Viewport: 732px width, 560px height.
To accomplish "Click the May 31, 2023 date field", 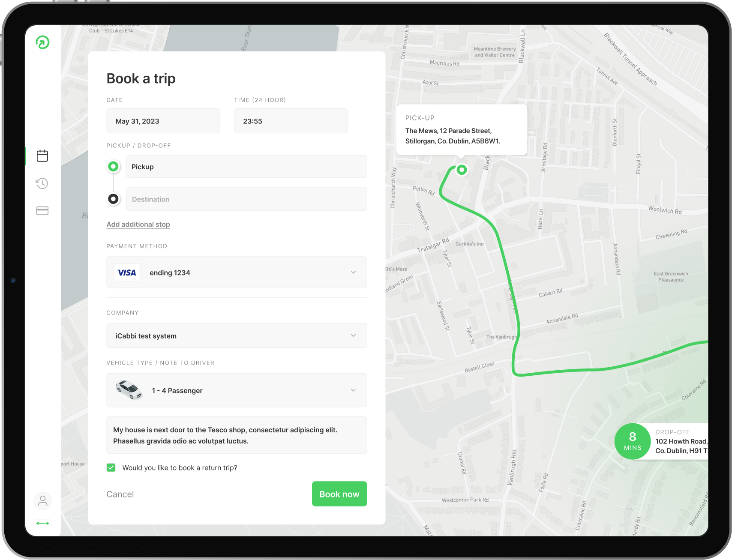I will point(163,121).
